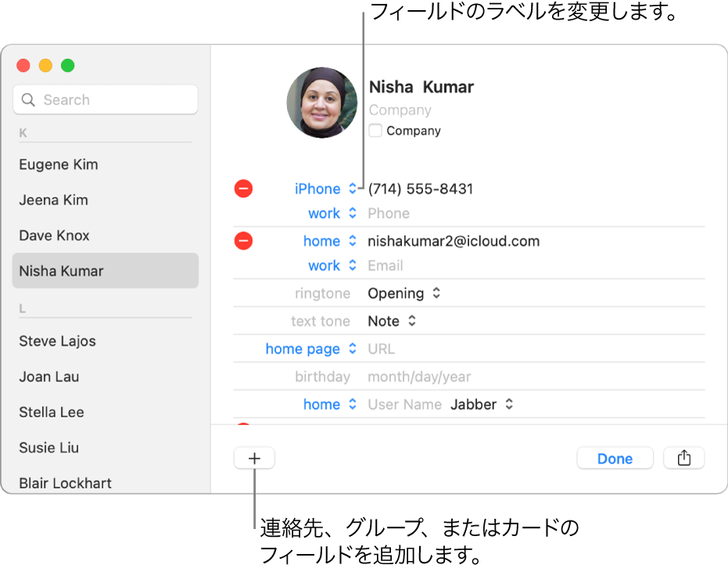Minimize the Contacts window
This screenshot has width=728, height=572.
click(45, 66)
